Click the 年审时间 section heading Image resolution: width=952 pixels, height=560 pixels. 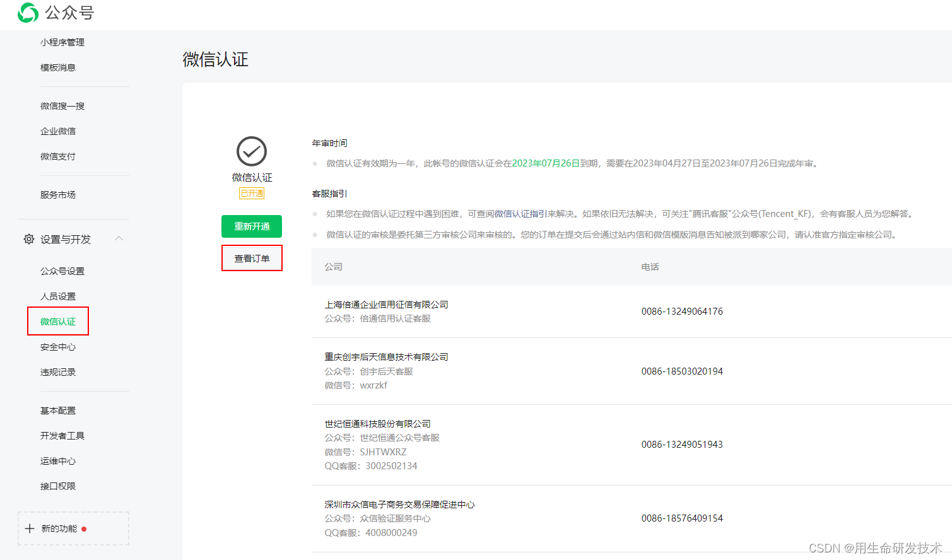(329, 143)
